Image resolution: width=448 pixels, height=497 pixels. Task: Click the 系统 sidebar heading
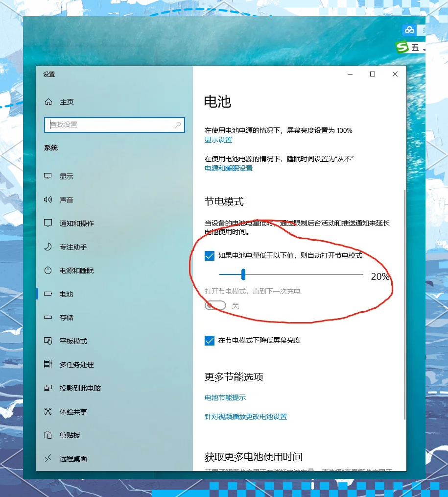coord(51,148)
